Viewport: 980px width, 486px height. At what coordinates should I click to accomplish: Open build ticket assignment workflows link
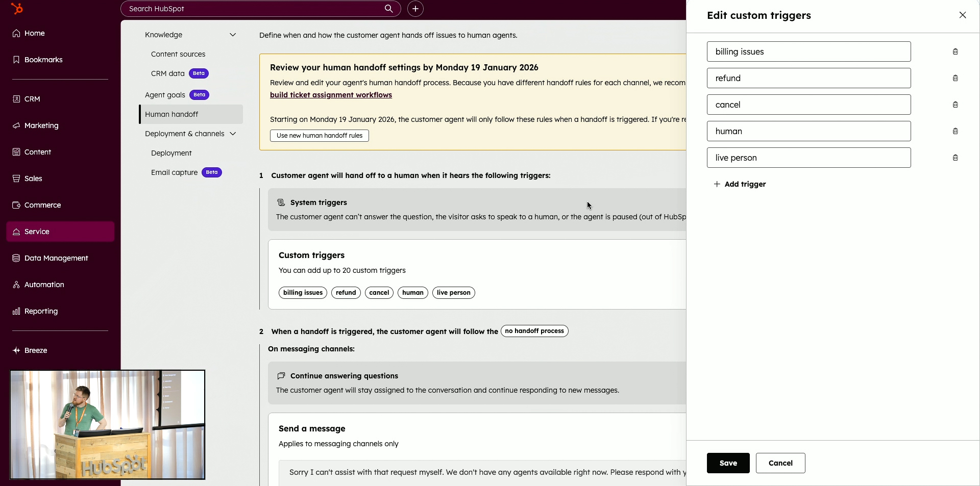(331, 95)
